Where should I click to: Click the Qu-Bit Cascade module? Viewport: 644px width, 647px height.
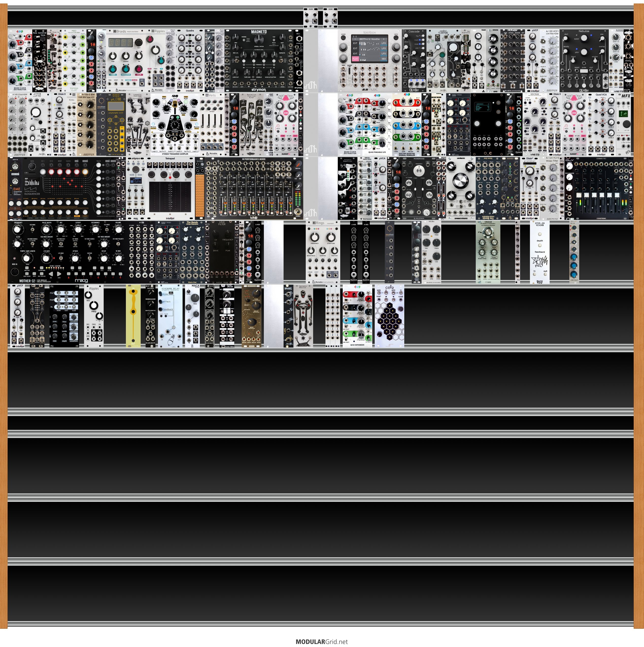(x=414, y=61)
